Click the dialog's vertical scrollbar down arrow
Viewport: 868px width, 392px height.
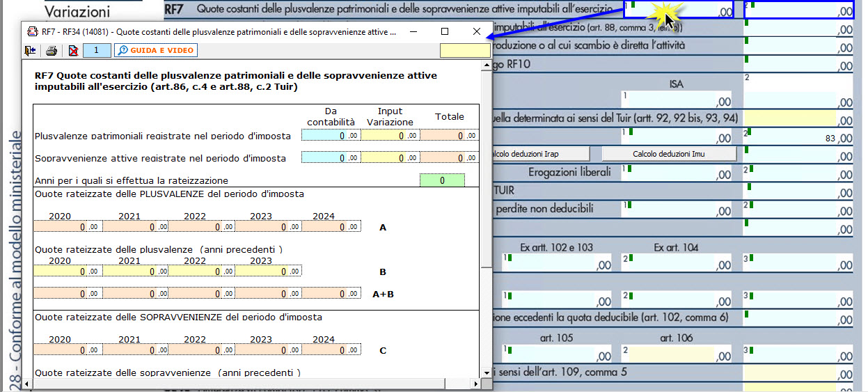486,373
